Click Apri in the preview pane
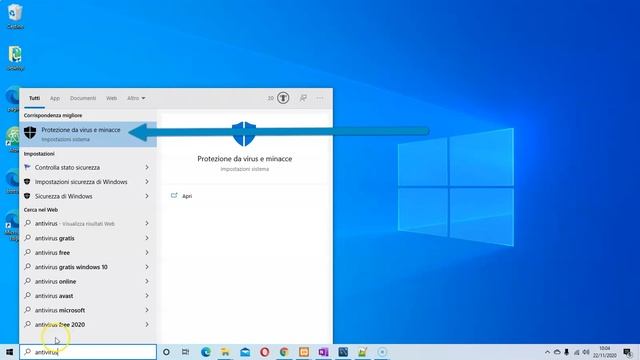The image size is (640, 360). [187, 196]
